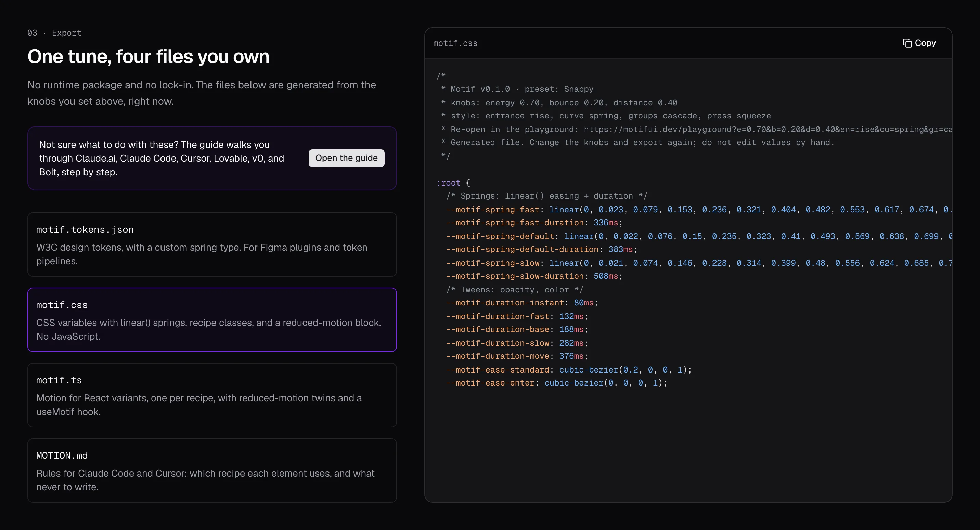980x530 pixels.
Task: Click the "knobs: energy 0.70" comment line
Action: [559, 103]
